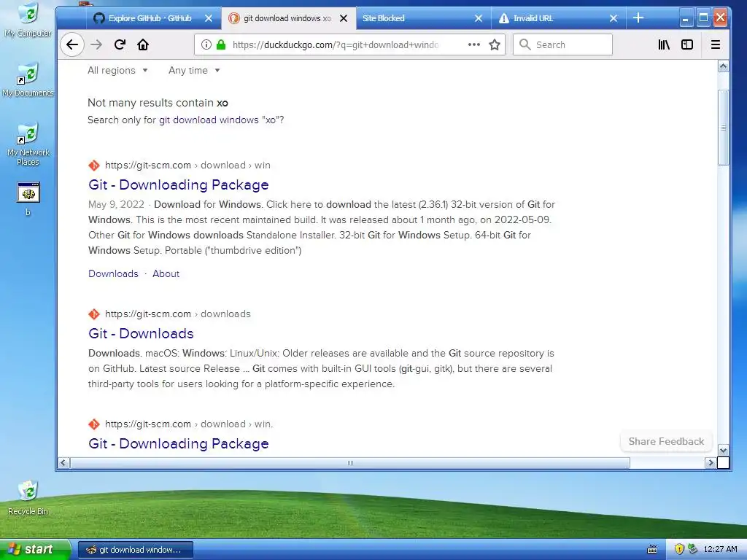Open page actions three-dot menu

[474, 44]
